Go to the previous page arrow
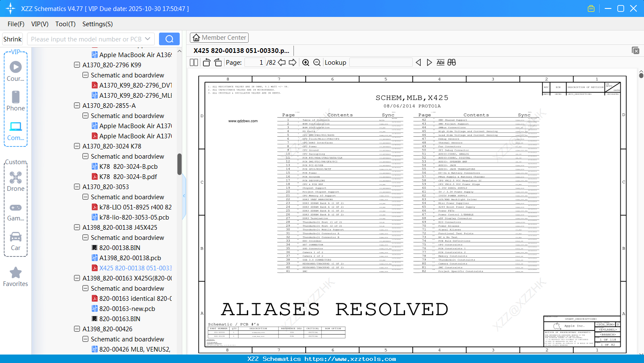Image resolution: width=644 pixels, height=363 pixels. click(282, 63)
